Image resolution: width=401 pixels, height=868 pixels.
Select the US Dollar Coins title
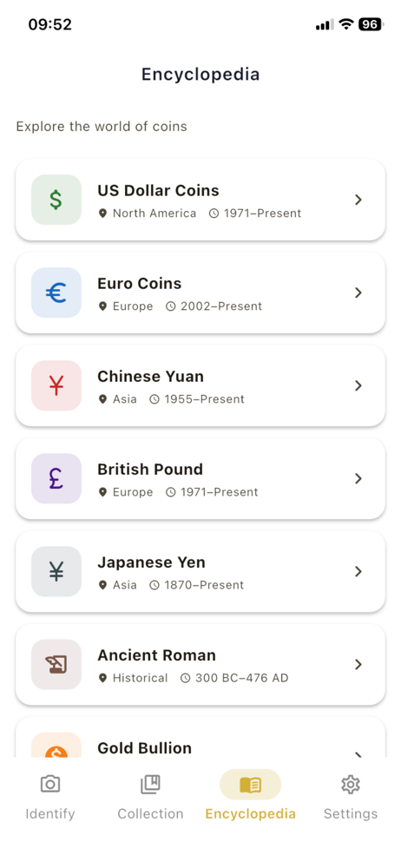pos(159,190)
